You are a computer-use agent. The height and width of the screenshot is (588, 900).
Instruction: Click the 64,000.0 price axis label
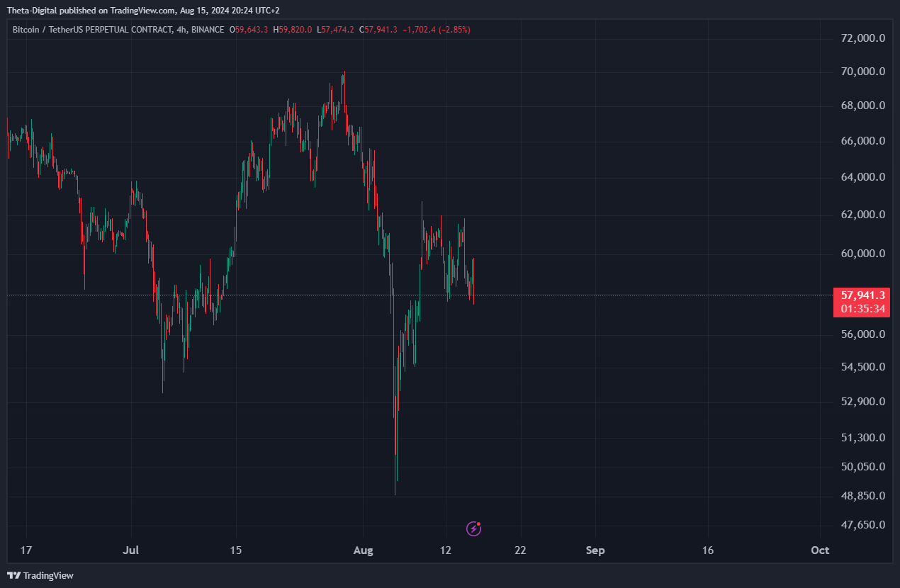coord(862,176)
